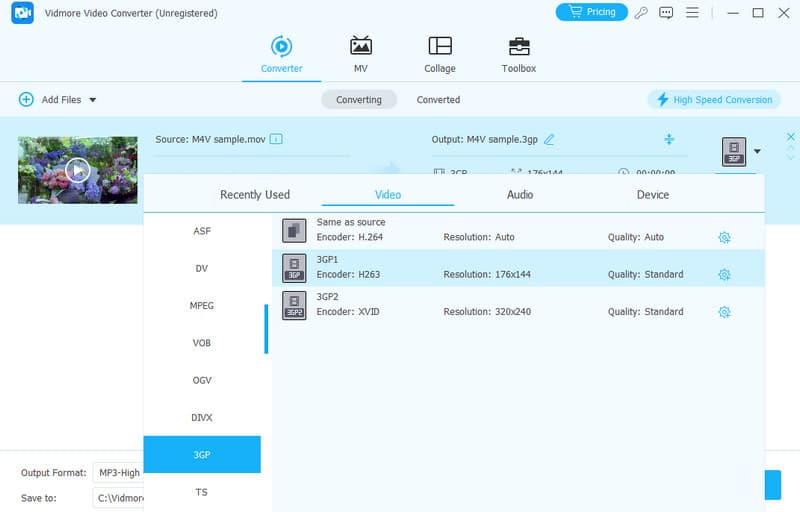Open settings gear for 3GP1 profile
Image resolution: width=800 pixels, height=512 pixels.
coord(724,275)
